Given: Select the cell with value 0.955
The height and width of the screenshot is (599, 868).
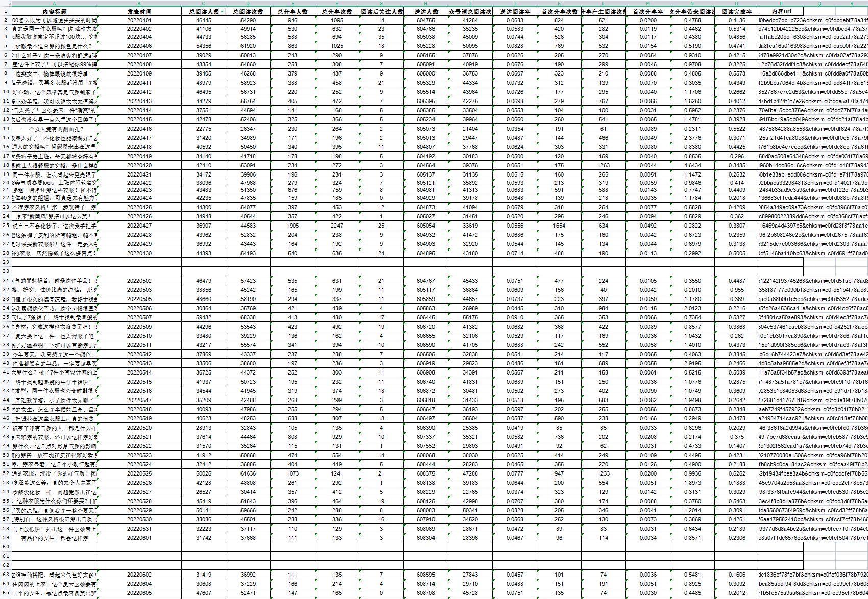Looking at the screenshot, I should point(737,290).
